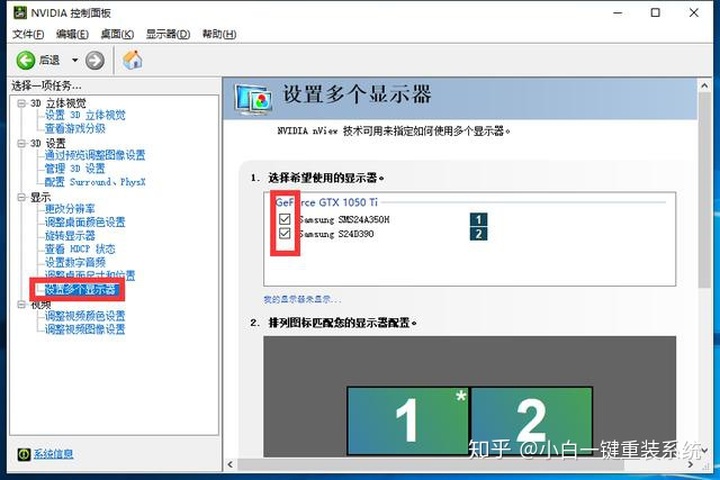Viewport: 720px width, 480px height.
Task: Open the 文件(F) menu
Action: tap(28, 34)
